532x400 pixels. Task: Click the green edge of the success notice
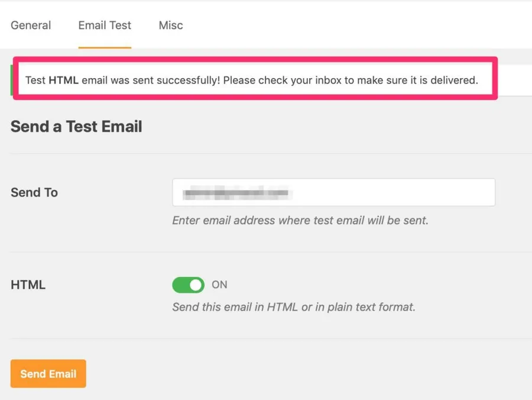[12, 80]
